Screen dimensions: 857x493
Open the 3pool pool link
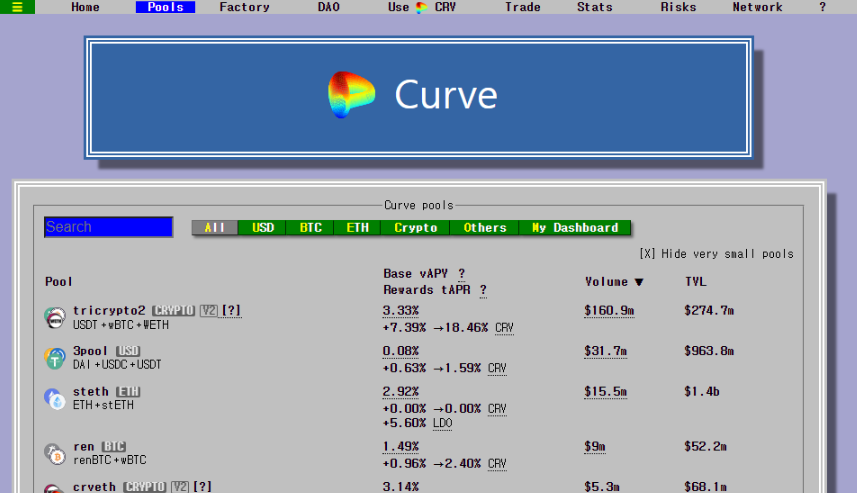tap(90, 351)
